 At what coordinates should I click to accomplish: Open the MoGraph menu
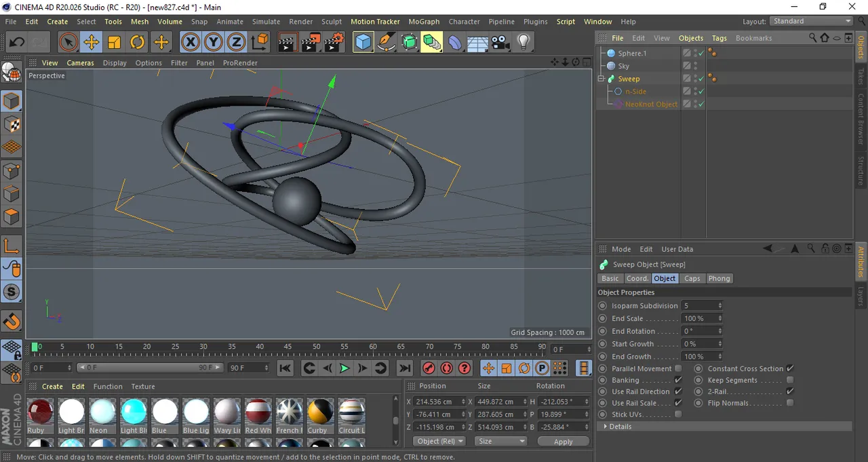point(424,22)
